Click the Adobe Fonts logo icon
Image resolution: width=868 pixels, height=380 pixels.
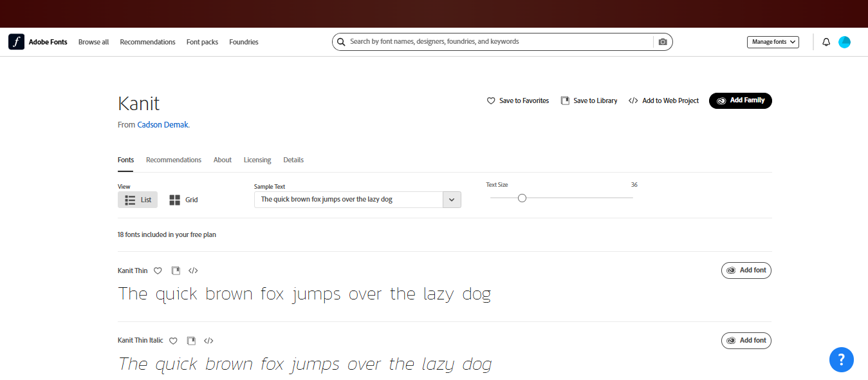click(x=16, y=42)
